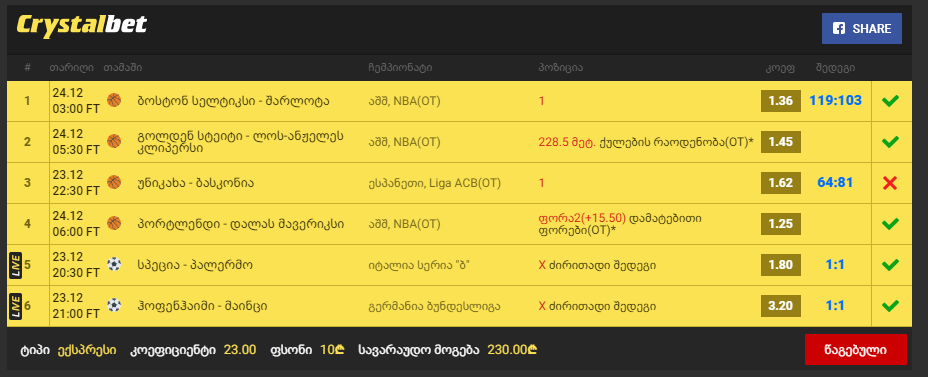Click the იტალია სერია "ბ" championship text
The image size is (928, 377).
pos(418,265)
